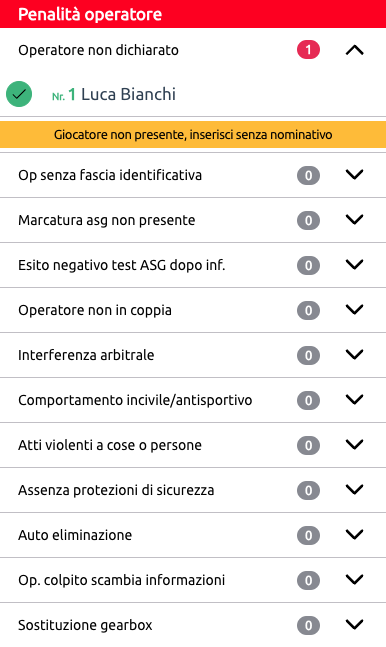386x647 pixels.
Task: Click the red badge showing 1 penalty
Action: coord(308,50)
